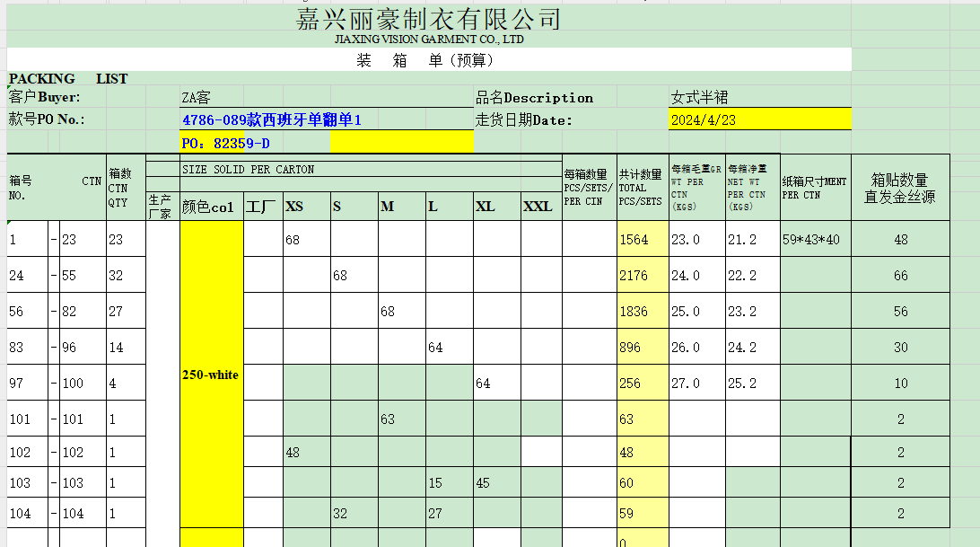Select the yellow PO: 82359-D cell
Screen dimensions: 980x547
[x=226, y=143]
